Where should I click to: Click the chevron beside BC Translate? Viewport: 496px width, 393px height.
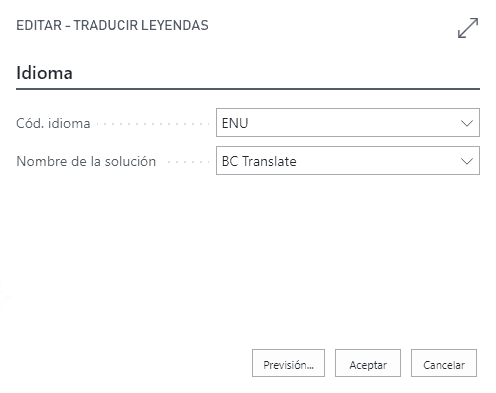[467, 161]
